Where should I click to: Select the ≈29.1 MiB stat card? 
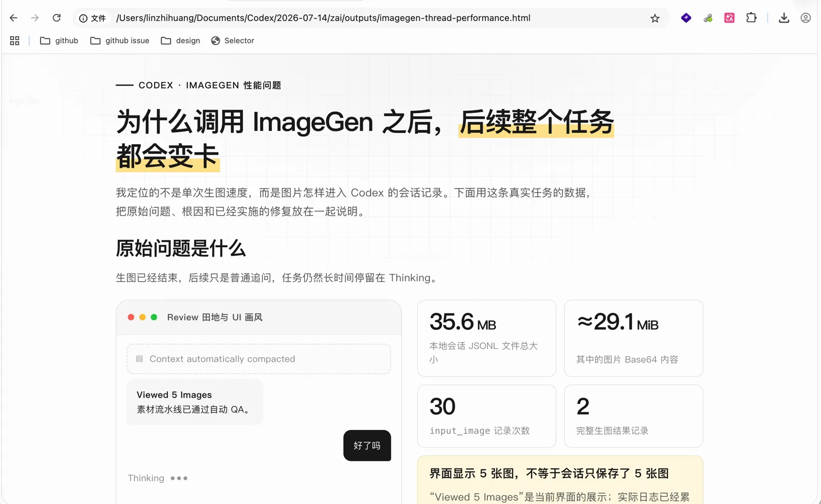pyautogui.click(x=634, y=338)
